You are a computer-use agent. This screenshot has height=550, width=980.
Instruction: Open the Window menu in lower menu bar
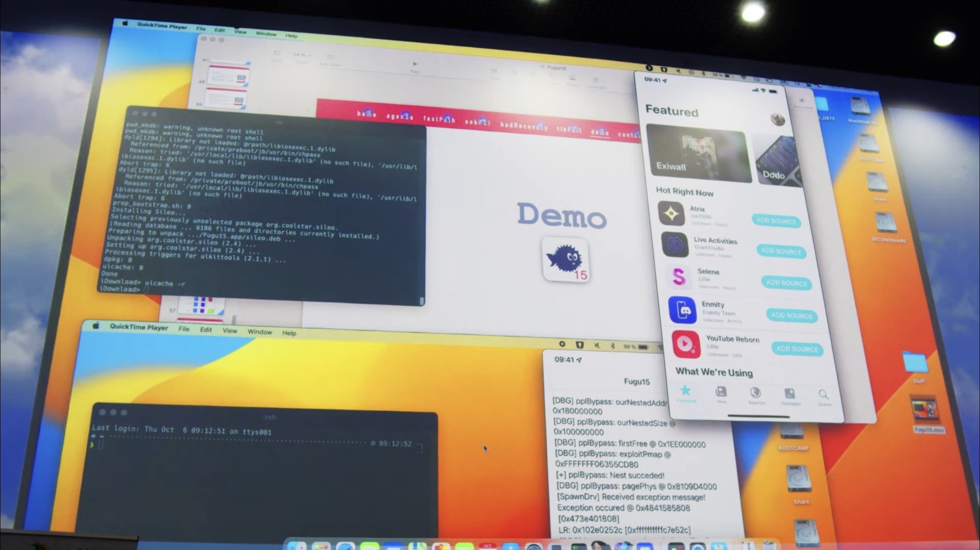pos(259,332)
